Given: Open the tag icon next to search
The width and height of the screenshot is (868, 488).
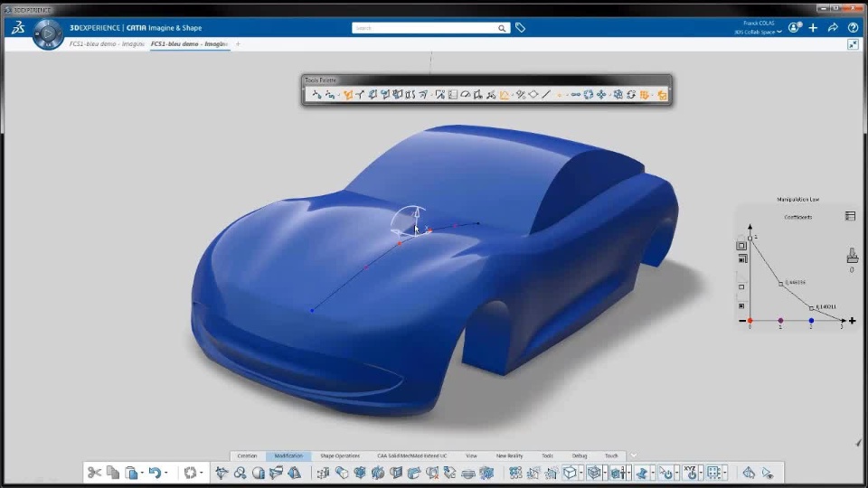Looking at the screenshot, I should point(520,28).
